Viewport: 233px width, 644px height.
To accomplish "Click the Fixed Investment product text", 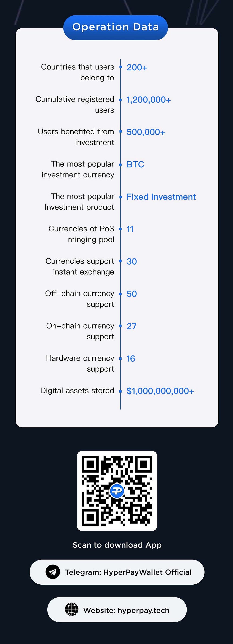I will point(161,197).
